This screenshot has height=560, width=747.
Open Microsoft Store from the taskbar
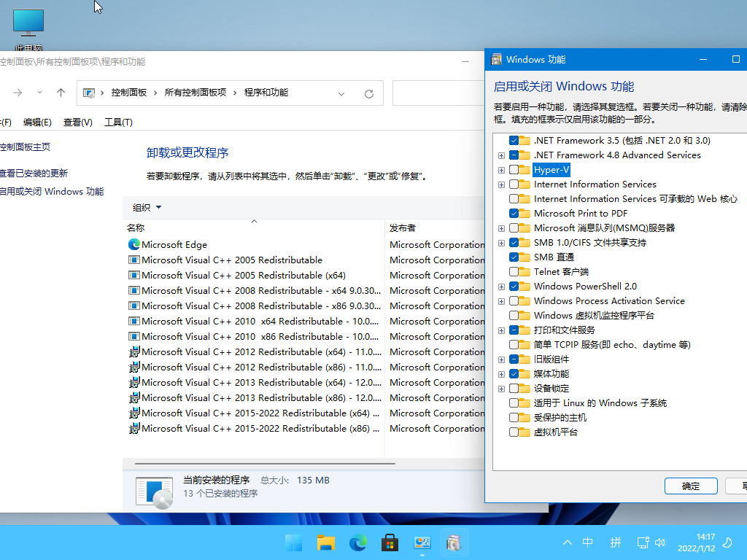390,542
